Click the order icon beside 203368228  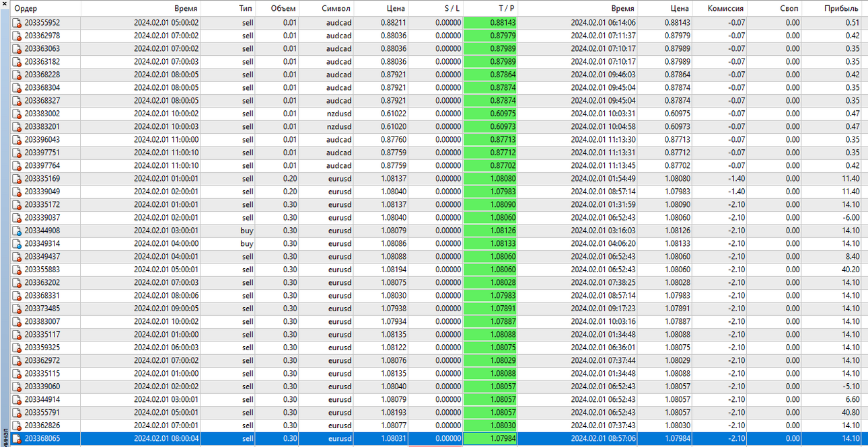tap(17, 75)
